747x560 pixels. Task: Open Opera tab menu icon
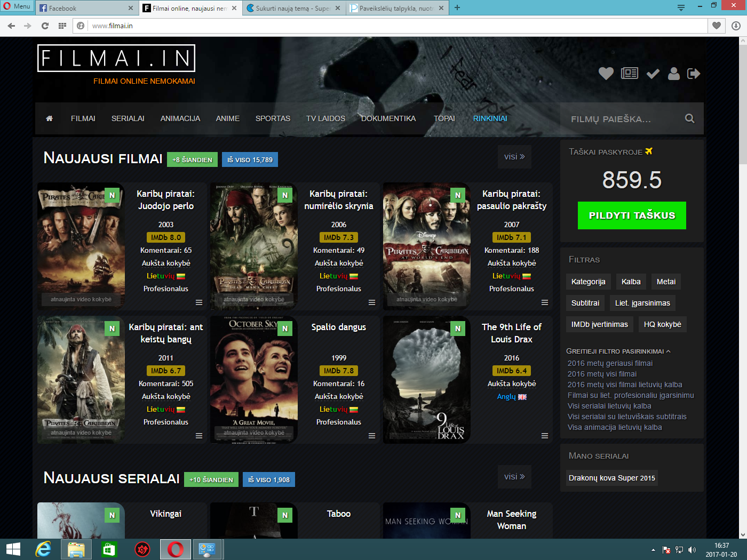coord(681,7)
